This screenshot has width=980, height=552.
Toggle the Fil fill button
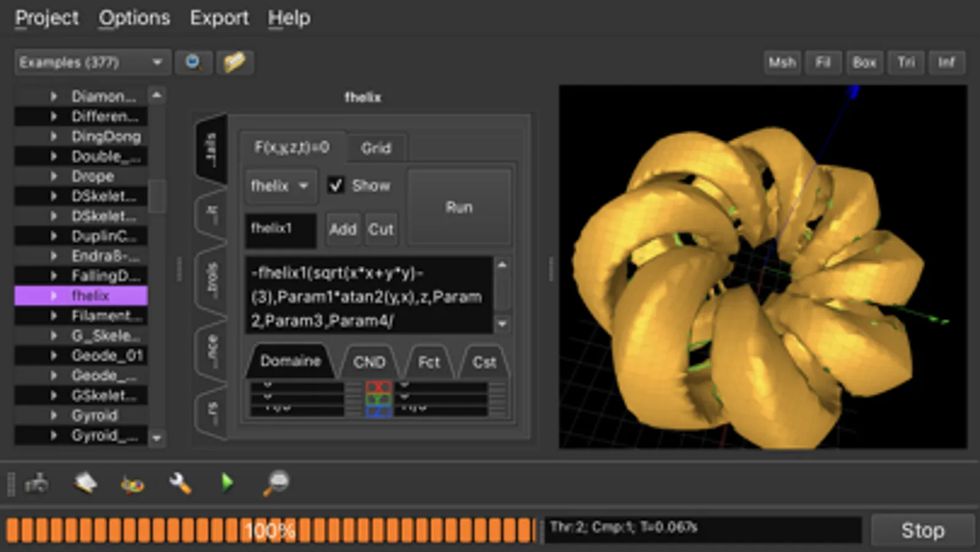click(823, 62)
